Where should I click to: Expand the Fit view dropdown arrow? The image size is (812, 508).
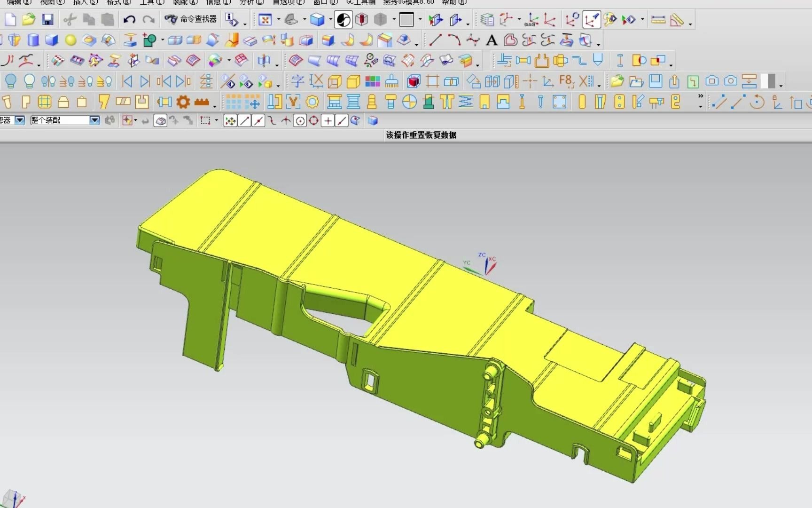click(x=279, y=20)
